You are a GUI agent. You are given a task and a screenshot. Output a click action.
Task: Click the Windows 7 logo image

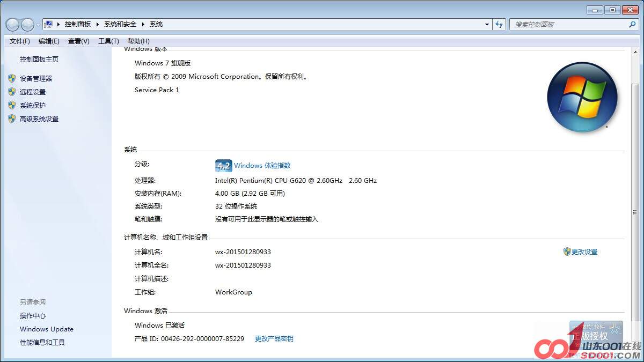click(x=582, y=97)
